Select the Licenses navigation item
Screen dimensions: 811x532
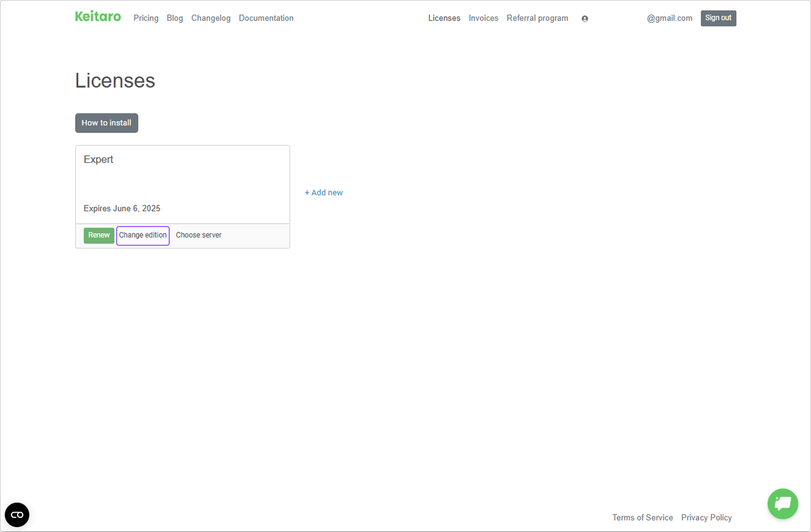(x=444, y=18)
